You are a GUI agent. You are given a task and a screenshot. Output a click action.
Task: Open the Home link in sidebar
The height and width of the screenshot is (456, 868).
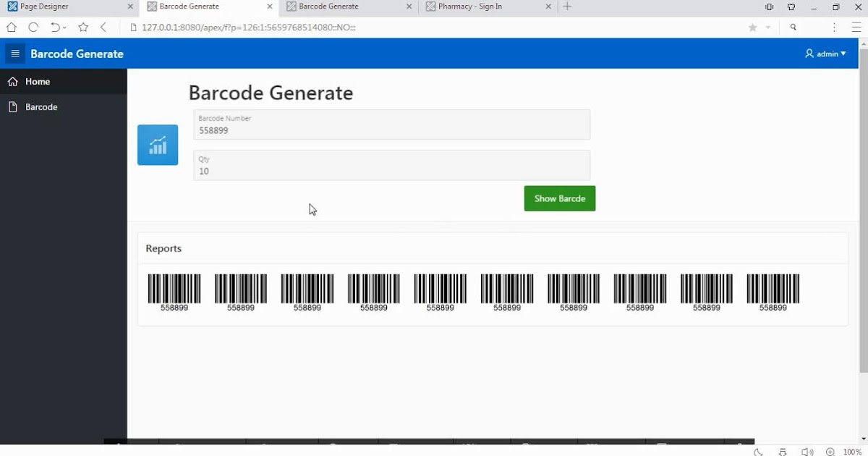coord(38,81)
